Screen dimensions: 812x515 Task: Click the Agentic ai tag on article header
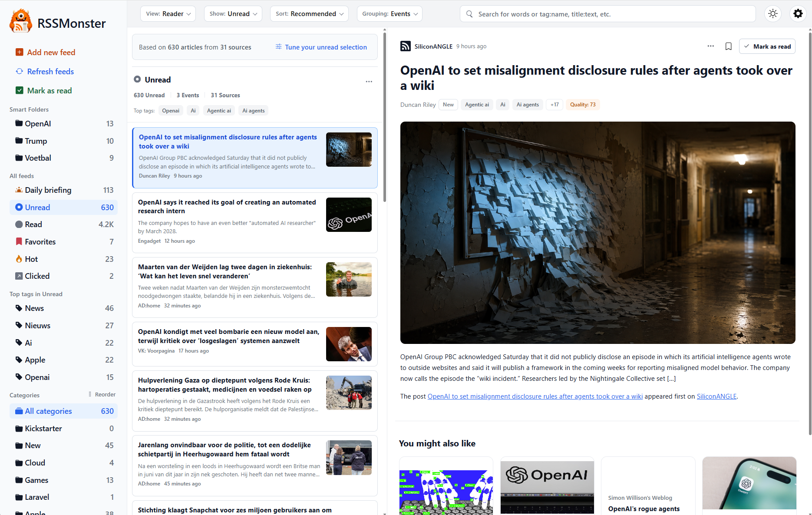(x=477, y=105)
